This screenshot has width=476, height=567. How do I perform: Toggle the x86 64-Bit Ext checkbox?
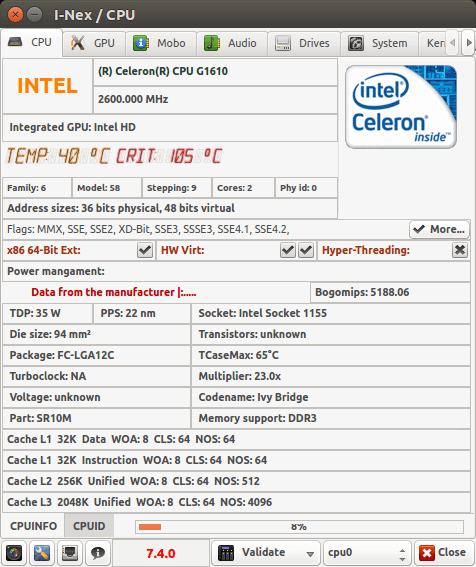coord(145,250)
